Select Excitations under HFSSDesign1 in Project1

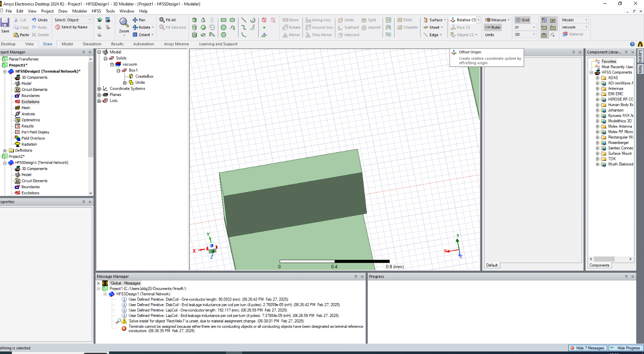[x=30, y=102]
